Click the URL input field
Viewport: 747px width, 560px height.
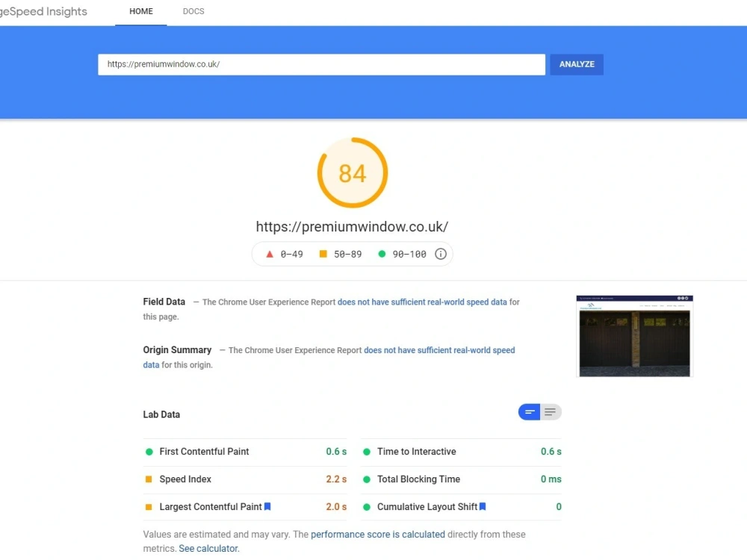321,64
